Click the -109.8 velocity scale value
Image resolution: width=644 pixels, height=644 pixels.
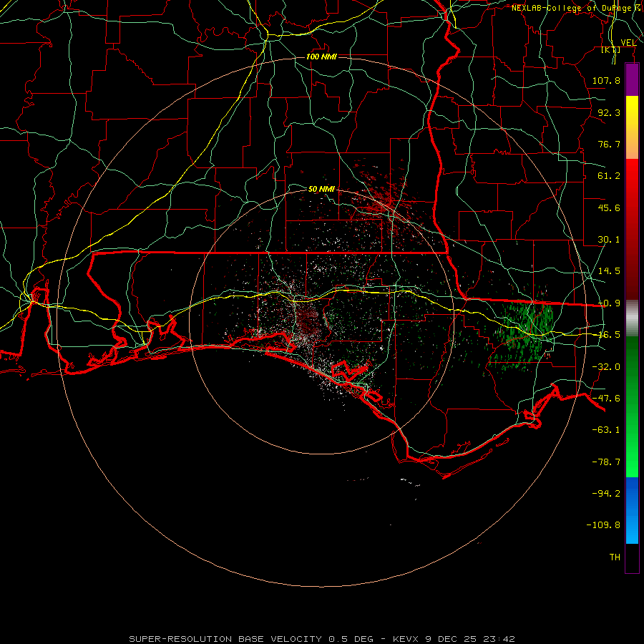point(603,525)
